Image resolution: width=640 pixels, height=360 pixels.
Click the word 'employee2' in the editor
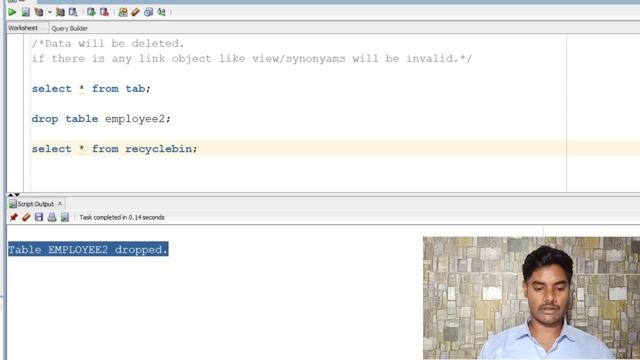click(x=135, y=119)
